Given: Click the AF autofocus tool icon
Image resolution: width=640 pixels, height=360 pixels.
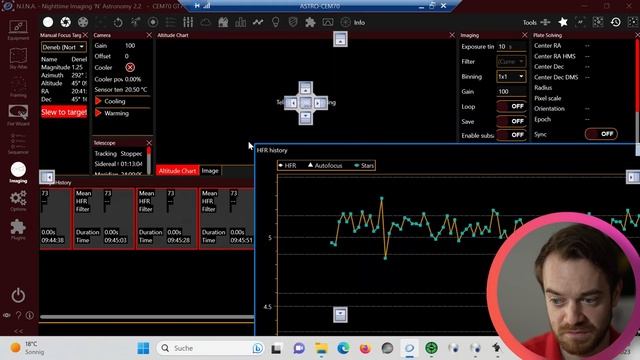Looking at the screenshot, I should (x=580, y=22).
